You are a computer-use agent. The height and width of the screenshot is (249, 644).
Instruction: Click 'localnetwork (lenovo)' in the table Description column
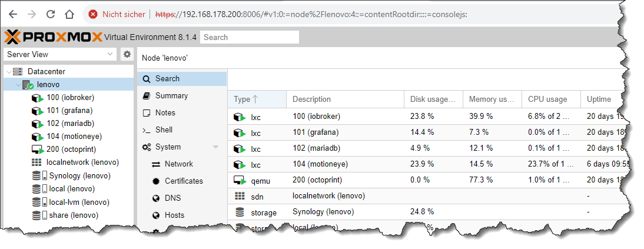[x=328, y=195]
